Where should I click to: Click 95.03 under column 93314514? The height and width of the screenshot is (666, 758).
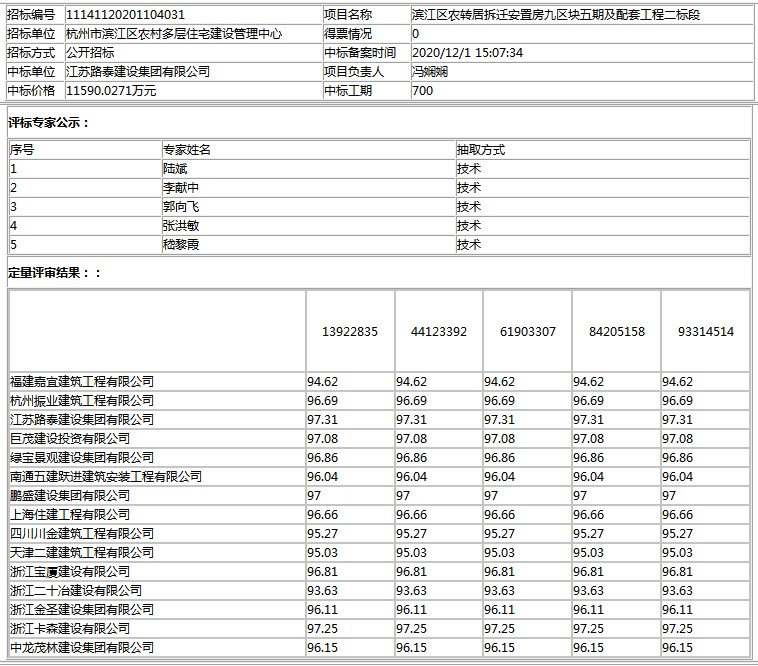(x=677, y=552)
